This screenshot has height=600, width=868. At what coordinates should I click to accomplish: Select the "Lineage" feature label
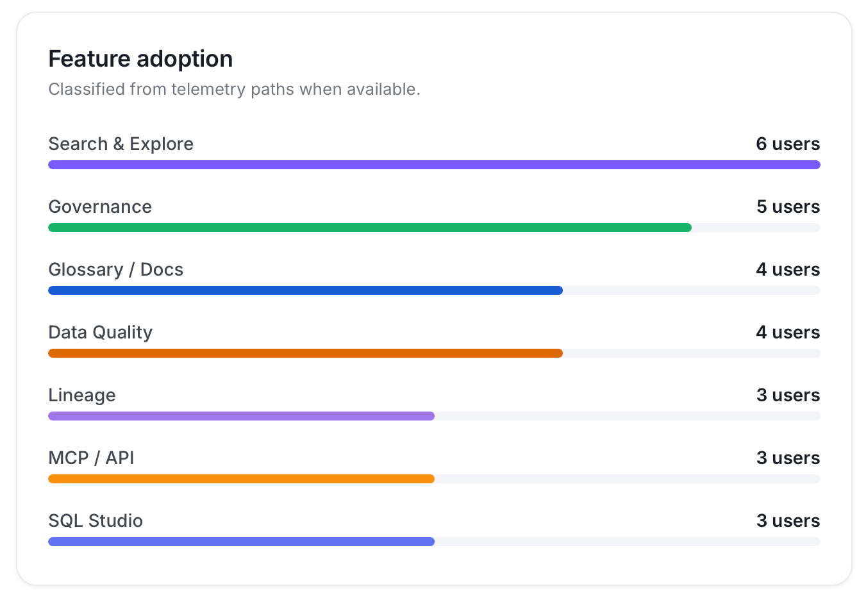click(82, 395)
